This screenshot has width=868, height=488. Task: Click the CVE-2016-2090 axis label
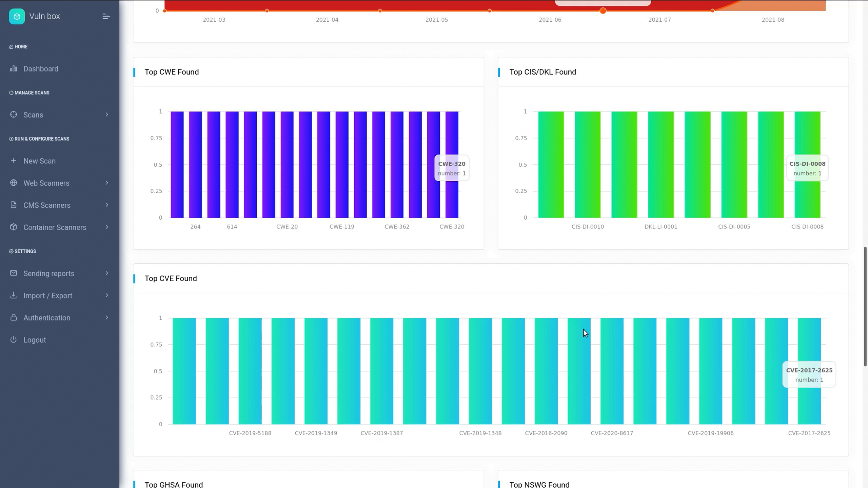(x=546, y=433)
